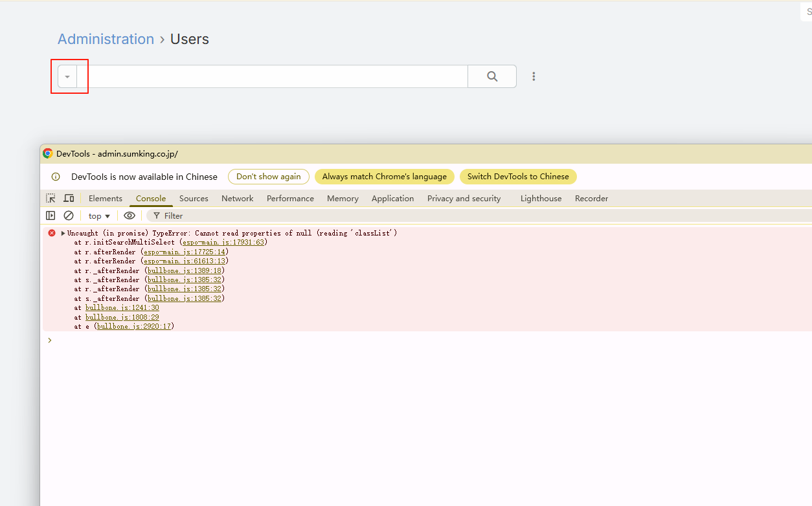
Task: Open the espo-main.js:17725:14 source link
Action: pyautogui.click(x=184, y=252)
